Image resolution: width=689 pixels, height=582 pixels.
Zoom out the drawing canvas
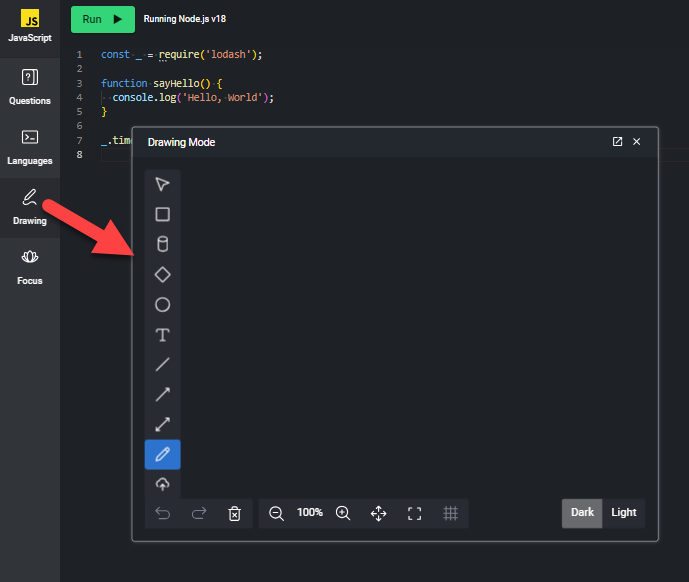277,513
